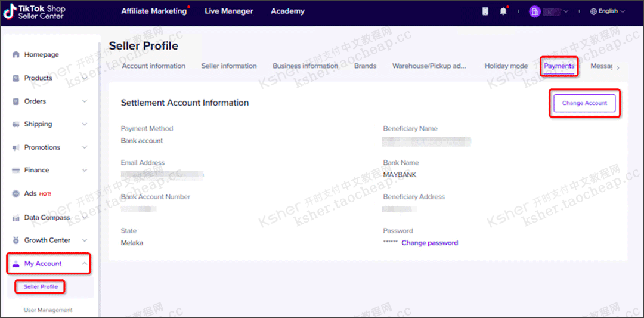Click the Ads circular icon
Viewport: 644px width, 318px height.
(16, 193)
